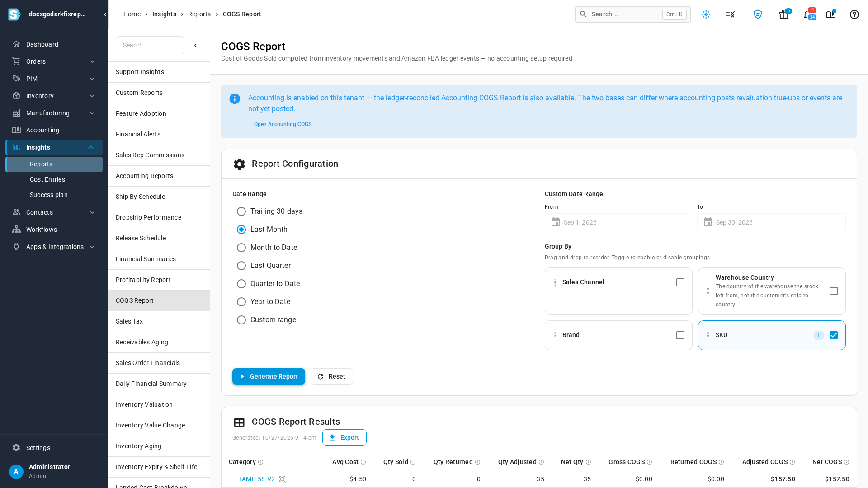Collapse the reports list panel arrow
868x488 pixels.
point(196,45)
